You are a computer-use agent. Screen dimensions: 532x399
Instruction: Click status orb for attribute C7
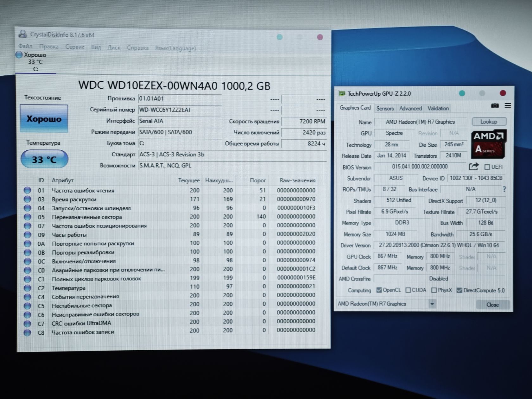pos(28,324)
